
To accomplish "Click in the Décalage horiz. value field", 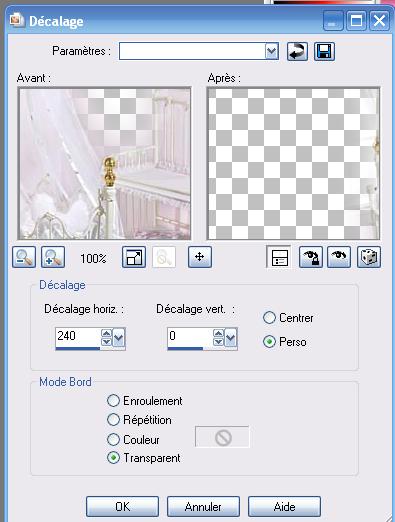I will 78,336.
